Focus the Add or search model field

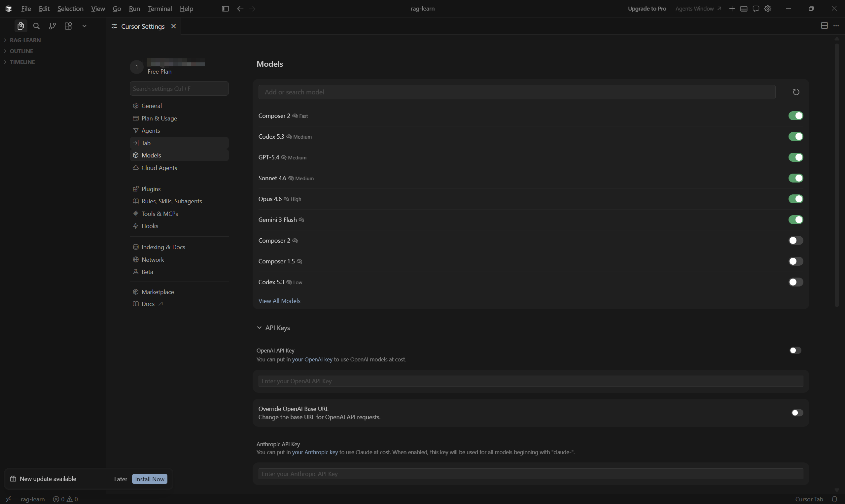(x=517, y=92)
